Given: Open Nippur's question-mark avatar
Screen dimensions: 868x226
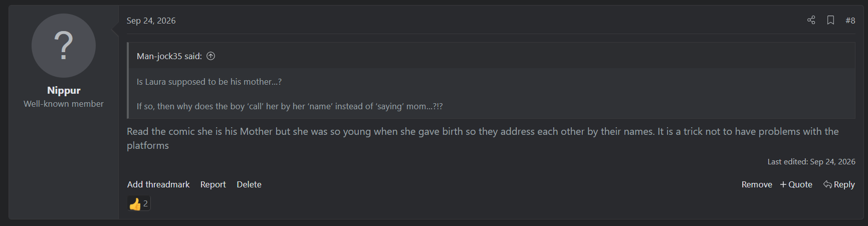Looking at the screenshot, I should click(x=64, y=46).
